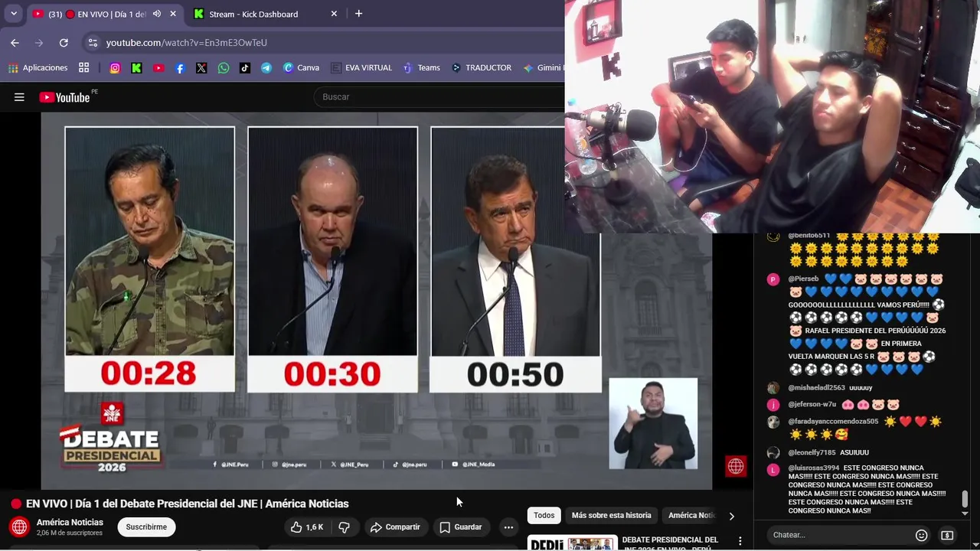The width and height of the screenshot is (980, 551).
Task: Like the video (1,6 K)
Action: tap(307, 527)
